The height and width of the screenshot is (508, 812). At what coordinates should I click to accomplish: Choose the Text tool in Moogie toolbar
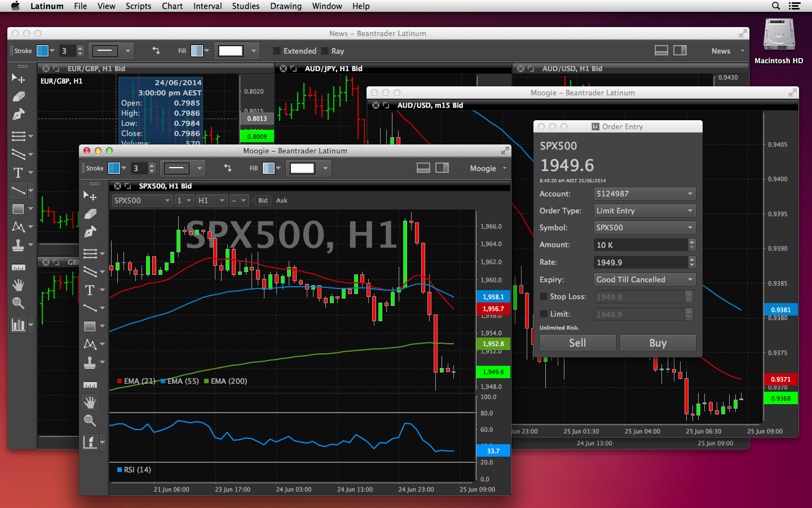[90, 290]
